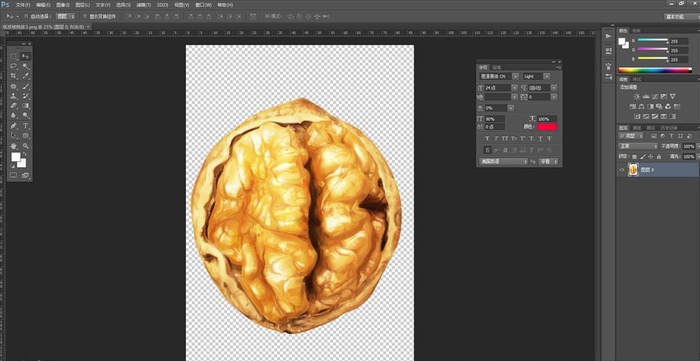Select the Spot Healing Brush tool
Viewport: 700px width, 361px height.
coord(13,86)
